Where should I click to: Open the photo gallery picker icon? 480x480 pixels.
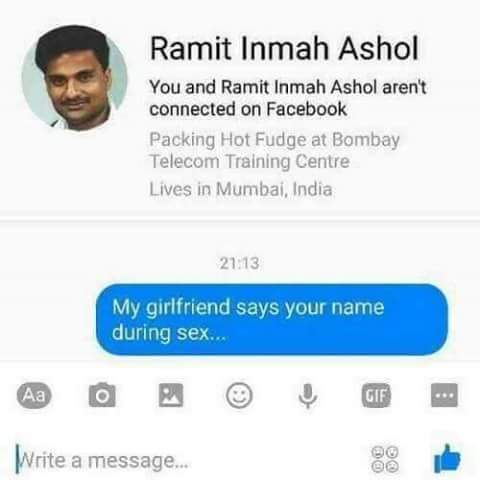(x=171, y=395)
